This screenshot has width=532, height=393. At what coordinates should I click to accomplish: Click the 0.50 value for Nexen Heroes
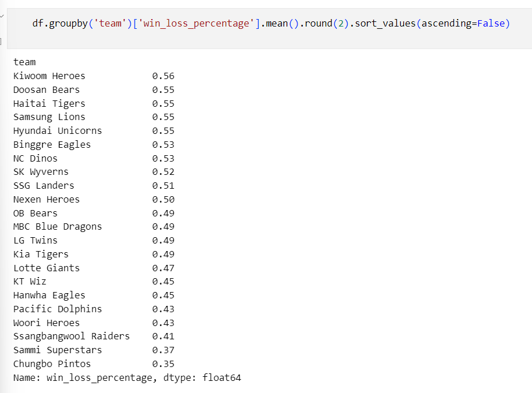[163, 199]
